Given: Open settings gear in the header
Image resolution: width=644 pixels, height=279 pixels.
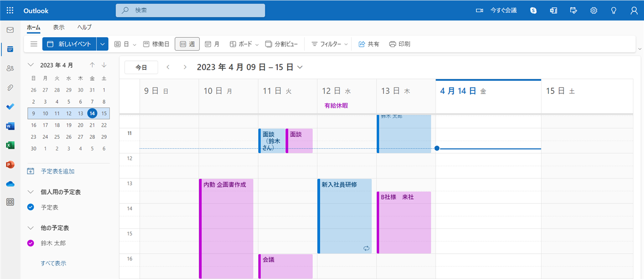Looking at the screenshot, I should 594,11.
